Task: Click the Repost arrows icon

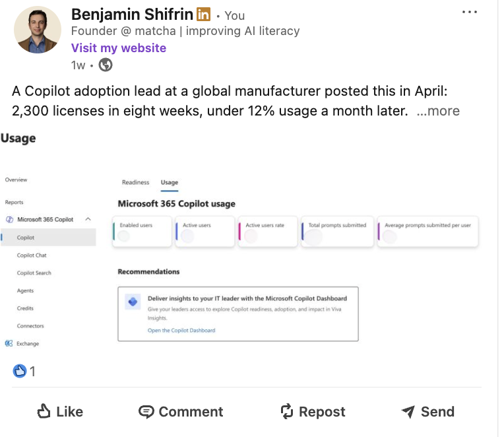Action: (287, 412)
